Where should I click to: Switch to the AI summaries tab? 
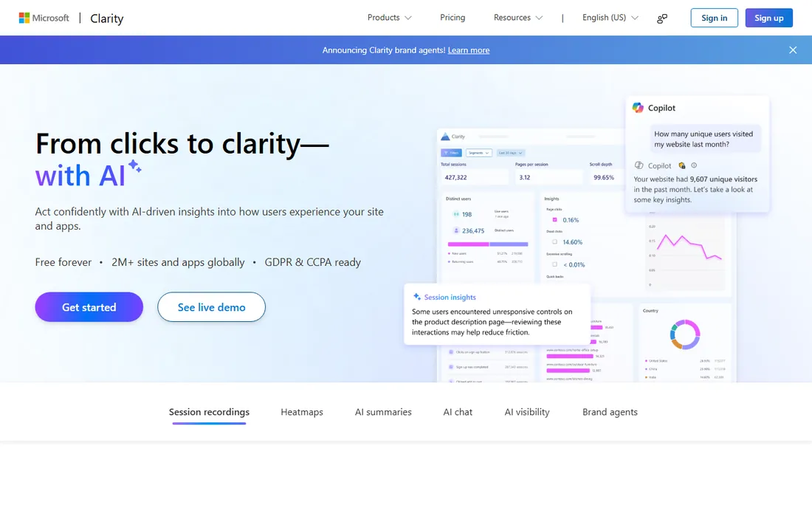(383, 412)
